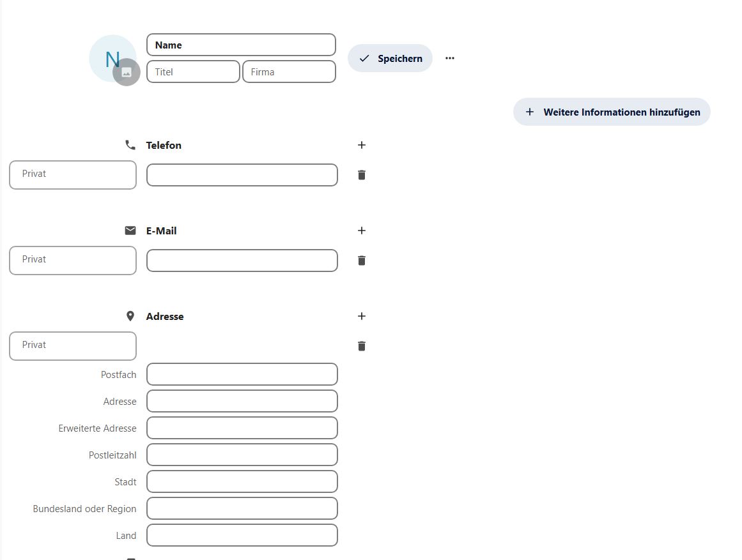Delete the Adresse entry with trash icon
The width and height of the screenshot is (742, 560).
[x=362, y=346]
